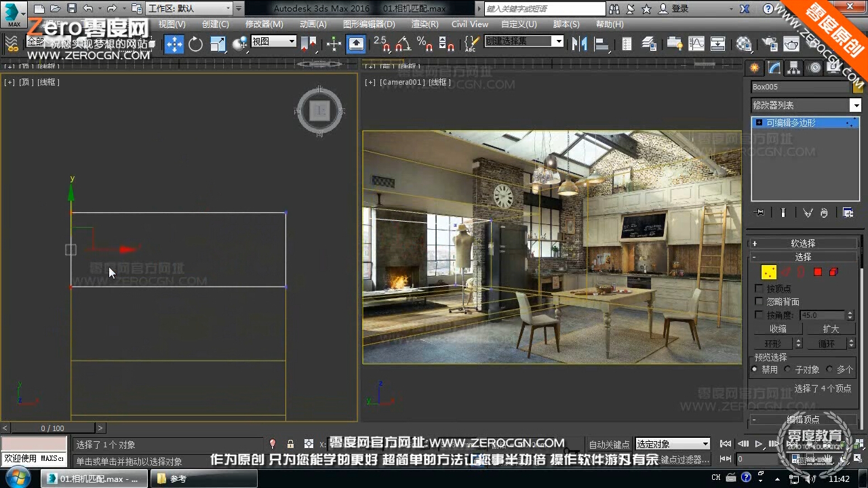Open the Curve Editor icon
This screenshot has width=868, height=488.
tap(696, 44)
